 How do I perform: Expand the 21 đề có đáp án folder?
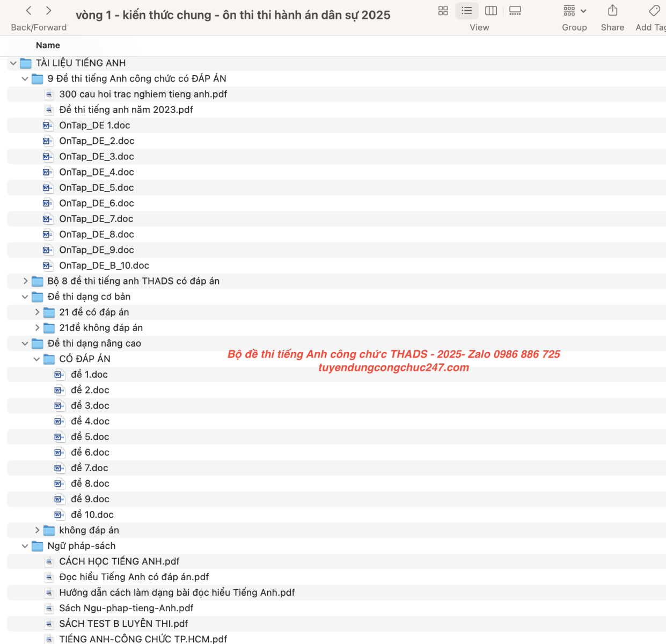pyautogui.click(x=37, y=312)
